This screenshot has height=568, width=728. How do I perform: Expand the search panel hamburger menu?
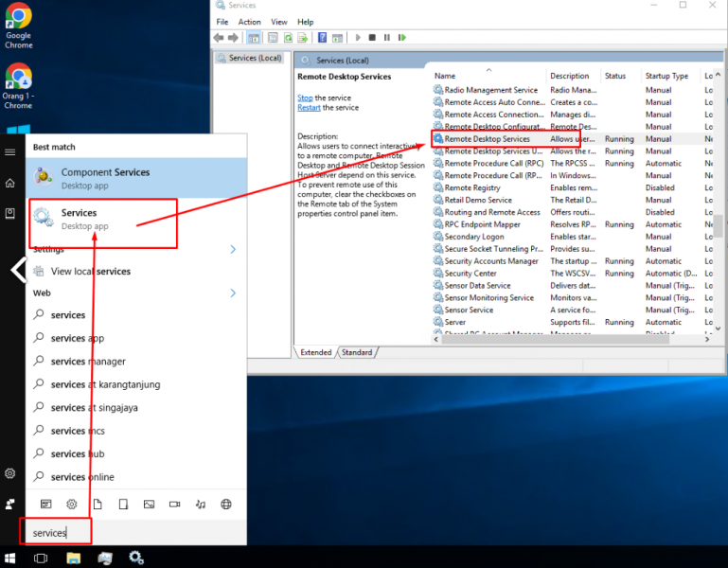click(10, 151)
